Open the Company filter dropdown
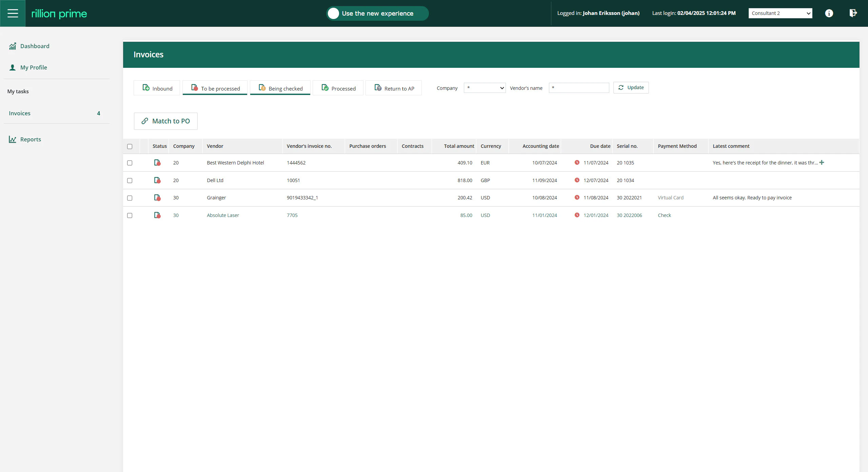The height and width of the screenshot is (472, 868). (x=485, y=88)
